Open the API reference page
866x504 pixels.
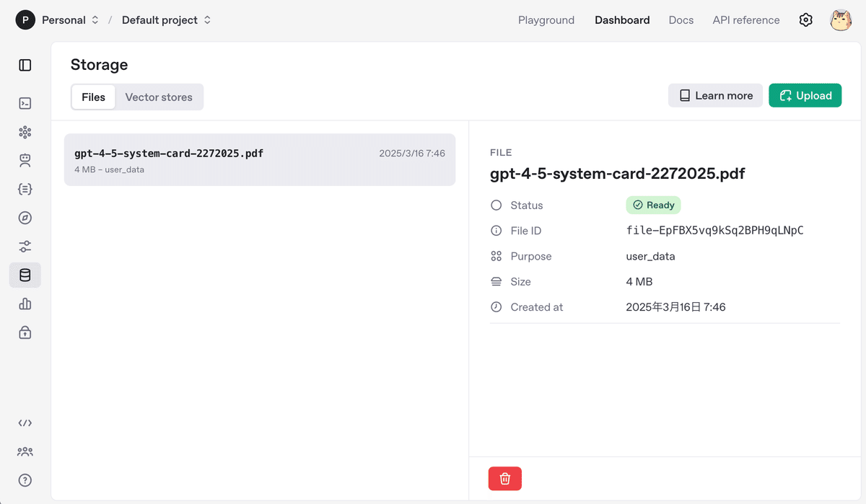(x=745, y=19)
